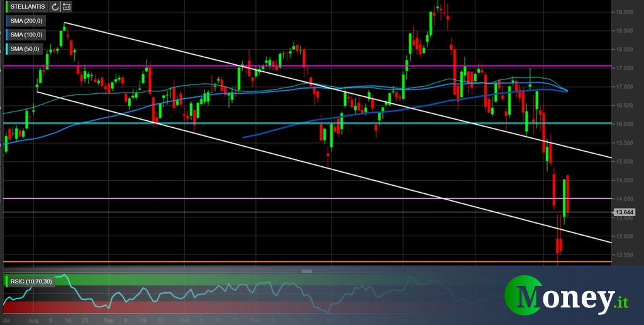Select the magenta horizontal line at 17.500
Viewport: 644px width, 325px height.
pyautogui.click(x=306, y=66)
